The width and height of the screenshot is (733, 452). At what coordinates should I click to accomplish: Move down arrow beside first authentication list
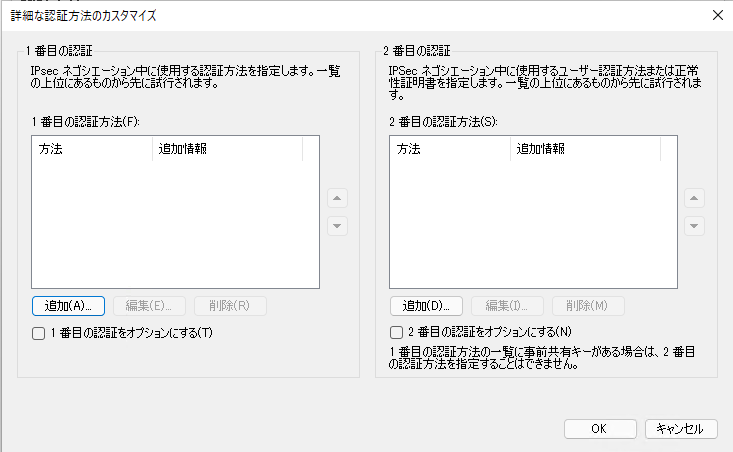pos(337,226)
